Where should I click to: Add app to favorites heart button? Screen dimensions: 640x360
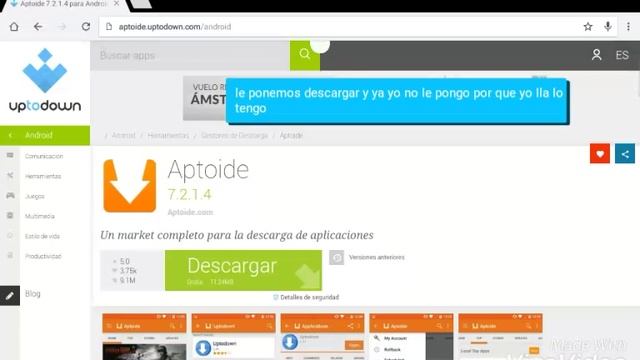[x=600, y=154]
